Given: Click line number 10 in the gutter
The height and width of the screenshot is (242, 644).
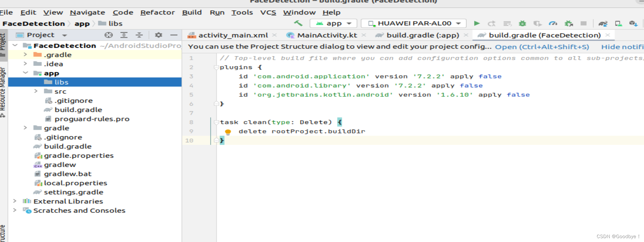Looking at the screenshot, I should coord(189,140).
